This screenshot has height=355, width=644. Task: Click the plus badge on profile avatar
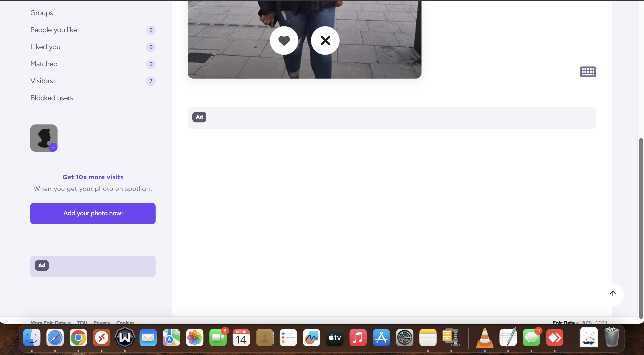(53, 147)
